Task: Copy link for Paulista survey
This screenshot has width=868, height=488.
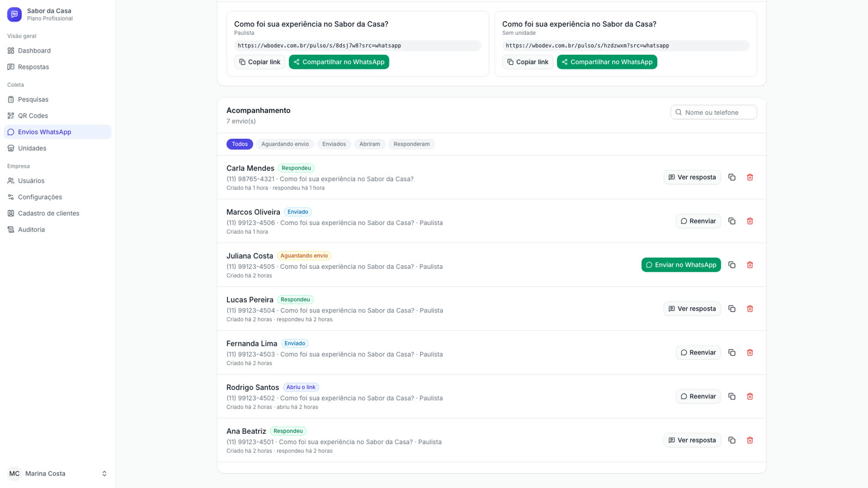Action: point(260,62)
